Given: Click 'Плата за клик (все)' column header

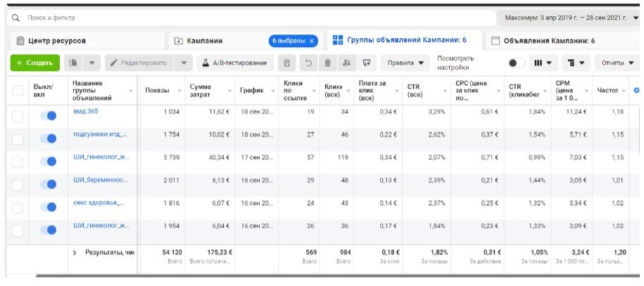Looking at the screenshot, I should click(x=378, y=90).
